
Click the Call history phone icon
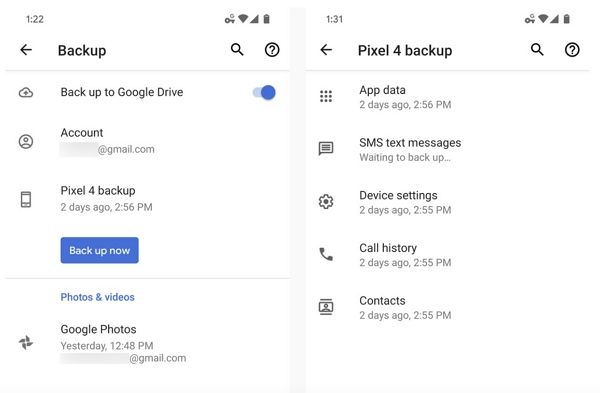(x=326, y=254)
